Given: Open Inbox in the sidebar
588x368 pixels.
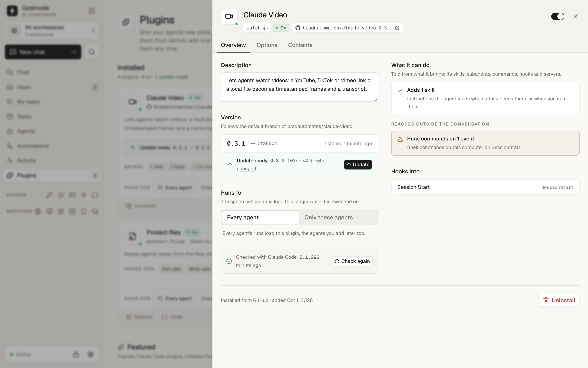Looking at the screenshot, I should [52, 87].
